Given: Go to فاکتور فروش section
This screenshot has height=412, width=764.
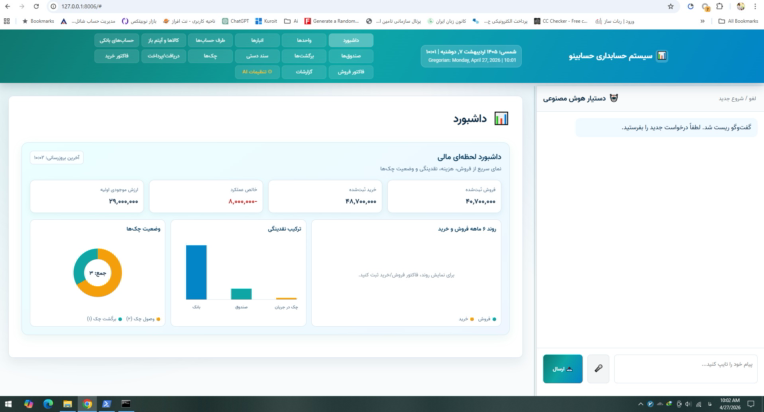Looking at the screenshot, I should click(x=351, y=72).
